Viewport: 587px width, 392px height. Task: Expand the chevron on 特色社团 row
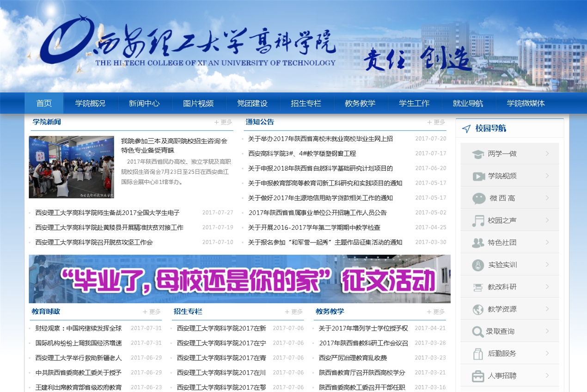(547, 242)
